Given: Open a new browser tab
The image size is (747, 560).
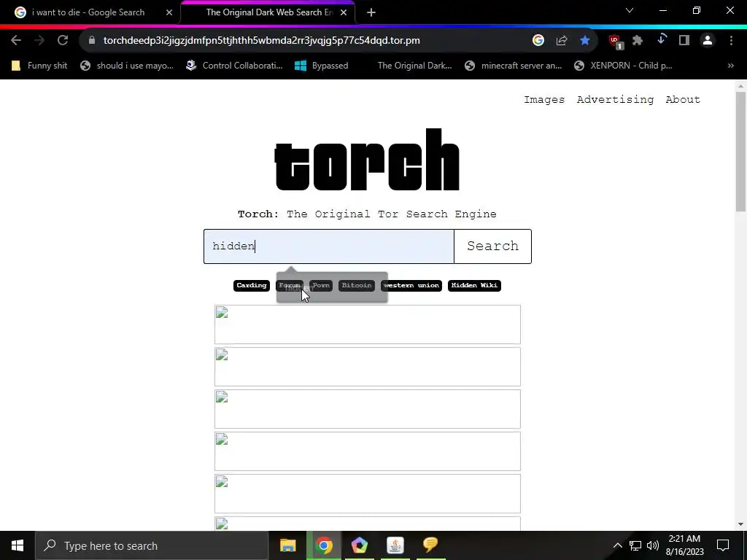Looking at the screenshot, I should click(x=371, y=13).
